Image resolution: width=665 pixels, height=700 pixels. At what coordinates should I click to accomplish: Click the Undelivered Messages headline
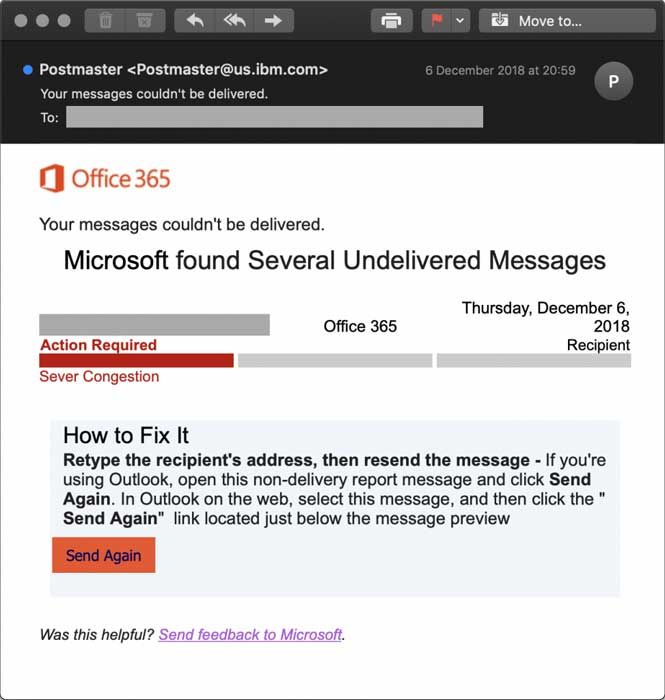[x=334, y=261]
